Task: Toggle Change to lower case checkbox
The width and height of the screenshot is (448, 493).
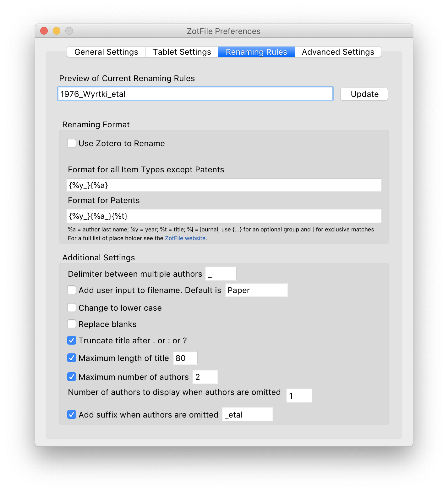Action: 72,307
